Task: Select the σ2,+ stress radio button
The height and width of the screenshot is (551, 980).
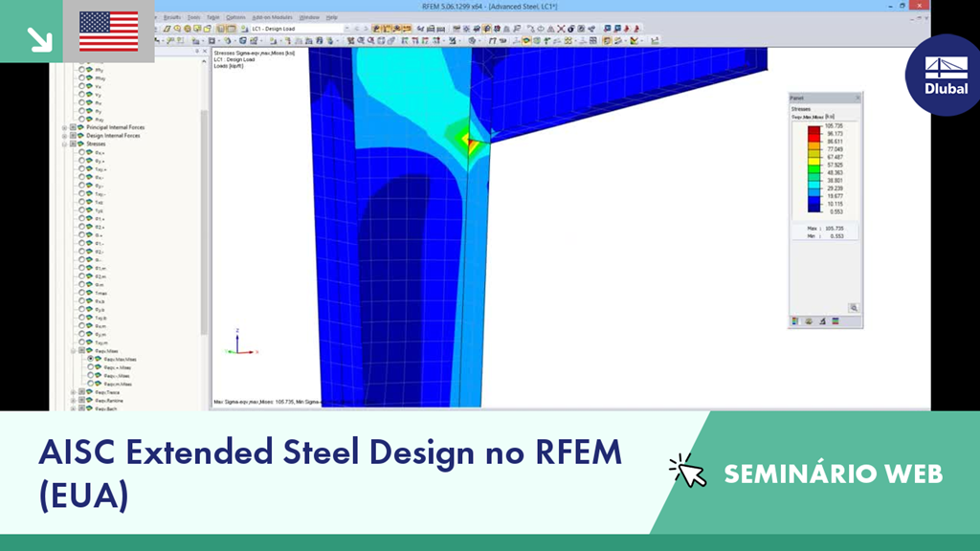Action: [81, 227]
